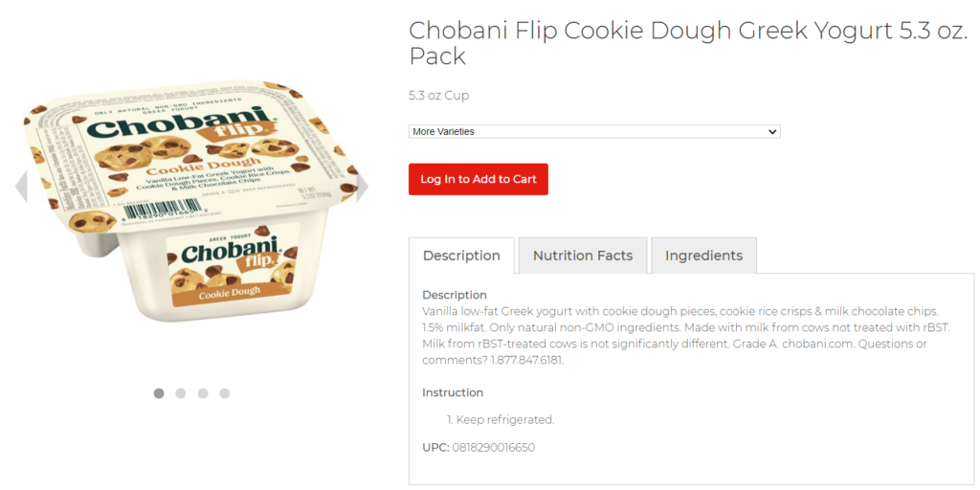The width and height of the screenshot is (980, 490).
Task: Select the first carousel dot
Action: pyautogui.click(x=159, y=393)
